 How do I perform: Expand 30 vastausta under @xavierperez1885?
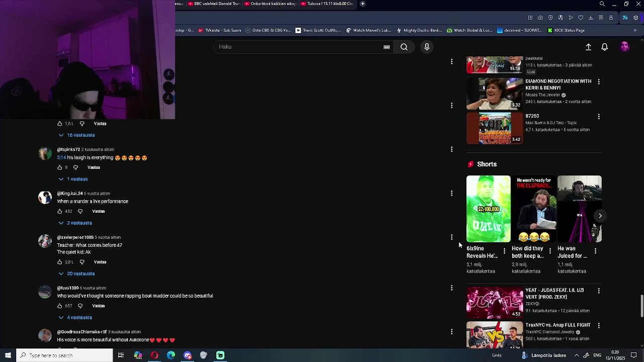76,274
